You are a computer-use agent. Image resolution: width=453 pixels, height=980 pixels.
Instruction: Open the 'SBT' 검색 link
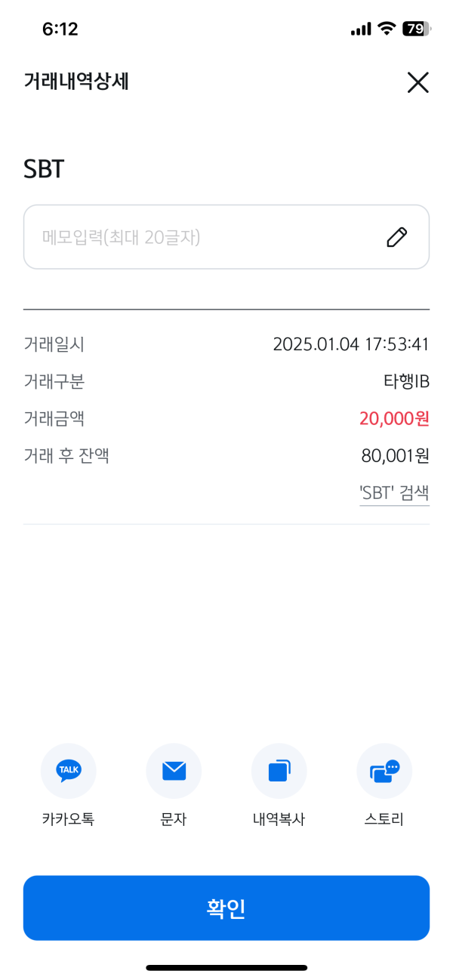point(394,494)
